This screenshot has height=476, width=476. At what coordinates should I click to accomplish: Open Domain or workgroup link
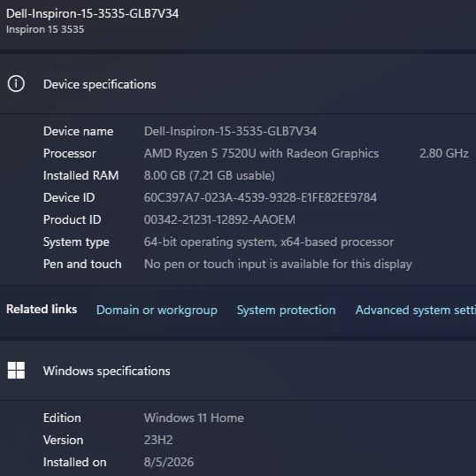pyautogui.click(x=157, y=310)
